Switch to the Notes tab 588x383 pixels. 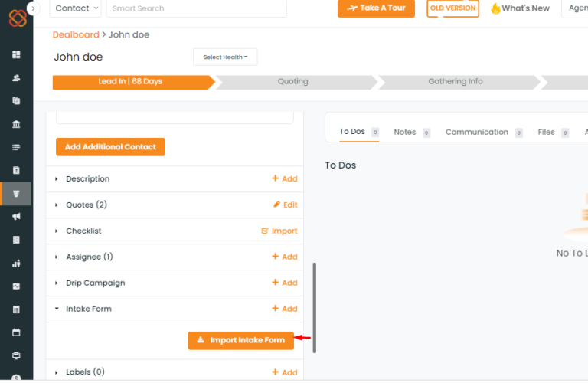pyautogui.click(x=411, y=132)
